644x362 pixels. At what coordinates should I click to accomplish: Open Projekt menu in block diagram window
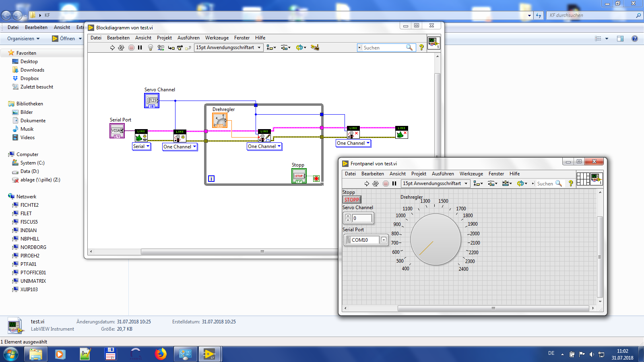pos(164,38)
